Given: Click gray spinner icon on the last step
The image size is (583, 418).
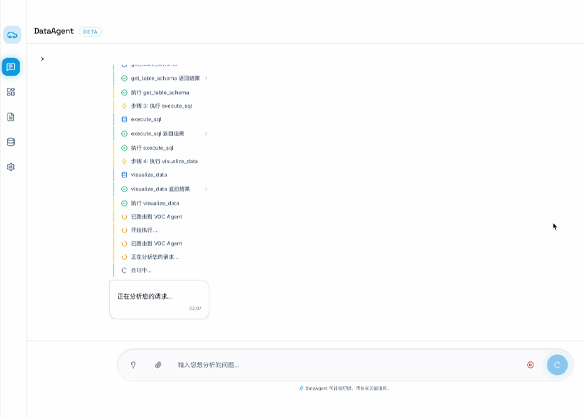Looking at the screenshot, I should (x=124, y=270).
